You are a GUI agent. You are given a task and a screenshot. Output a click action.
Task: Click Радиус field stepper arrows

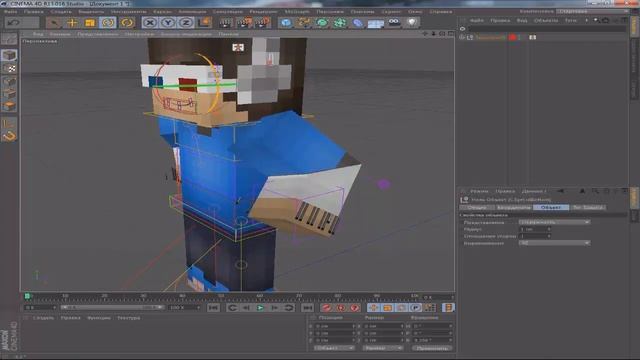click(x=549, y=229)
